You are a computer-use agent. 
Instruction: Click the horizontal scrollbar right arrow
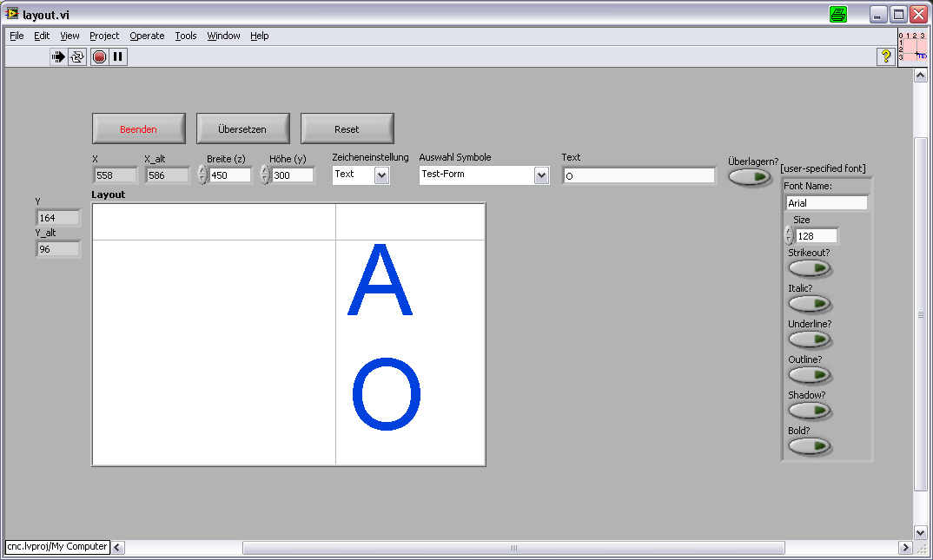905,548
